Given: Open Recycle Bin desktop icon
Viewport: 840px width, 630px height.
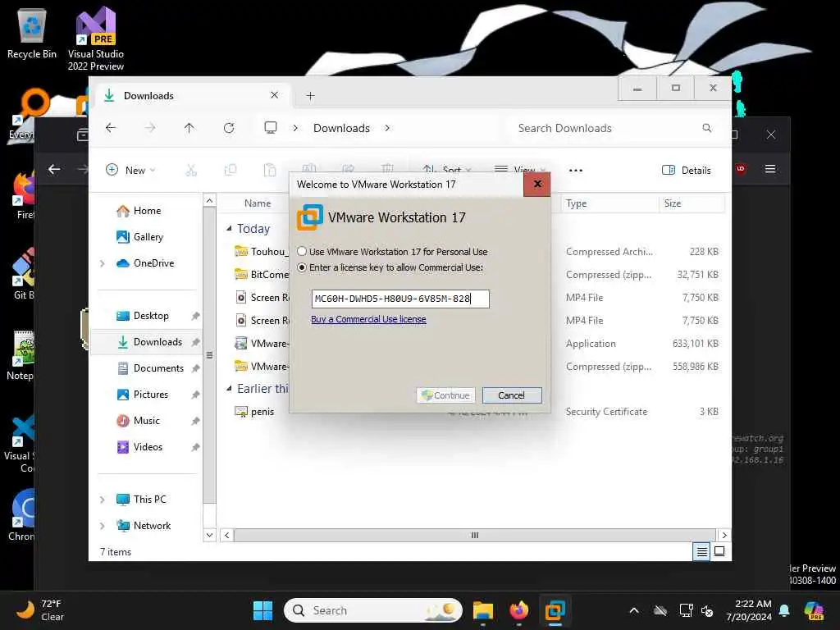Looking at the screenshot, I should coord(32,33).
